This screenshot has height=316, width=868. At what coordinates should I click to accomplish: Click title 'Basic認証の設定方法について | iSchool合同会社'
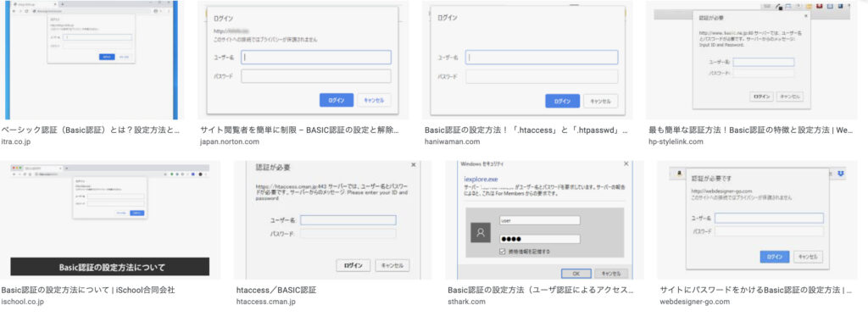pos(88,290)
